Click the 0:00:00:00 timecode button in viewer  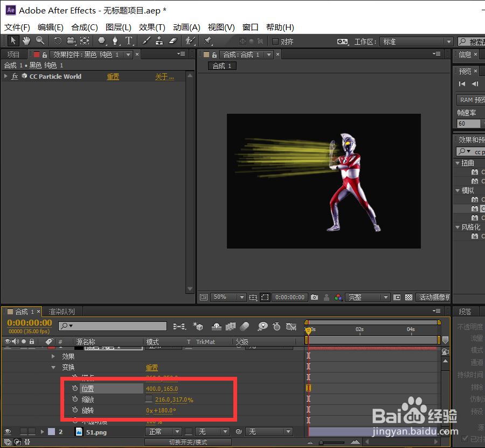(290, 297)
